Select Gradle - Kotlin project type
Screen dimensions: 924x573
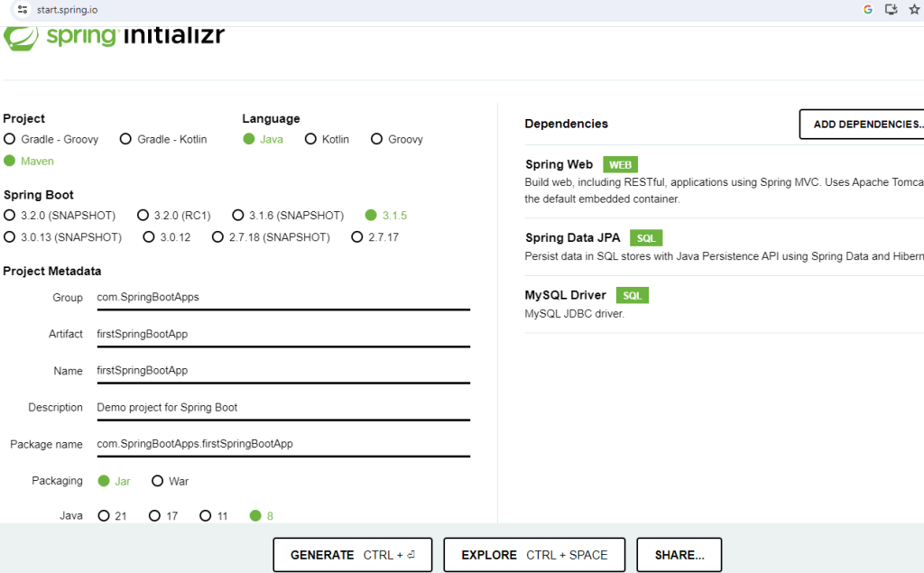coord(163,139)
